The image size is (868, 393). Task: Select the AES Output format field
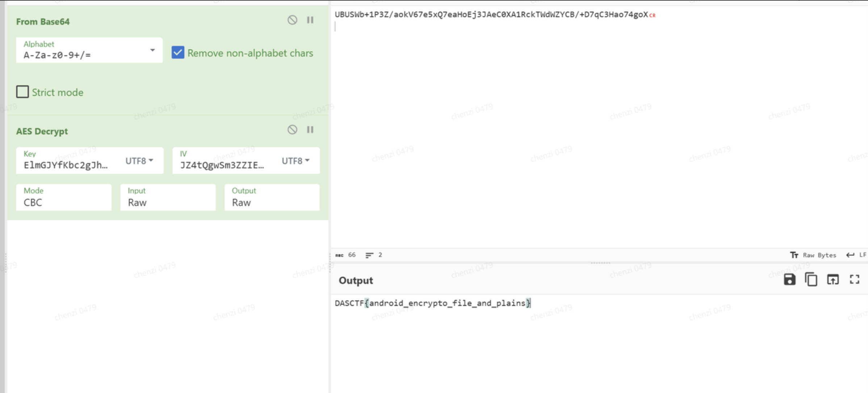[272, 198]
